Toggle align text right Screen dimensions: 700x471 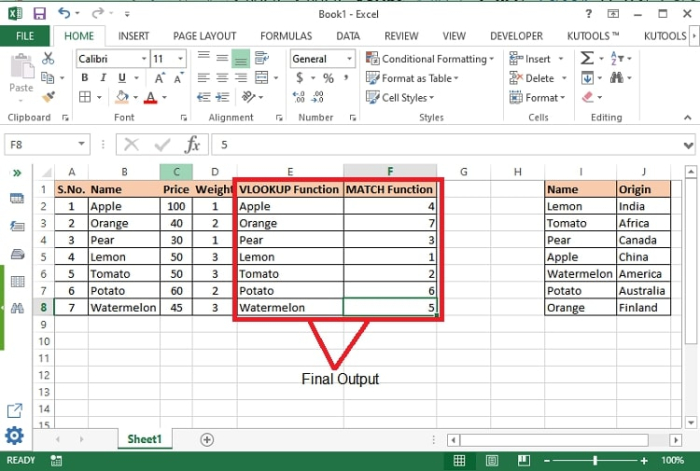click(241, 78)
